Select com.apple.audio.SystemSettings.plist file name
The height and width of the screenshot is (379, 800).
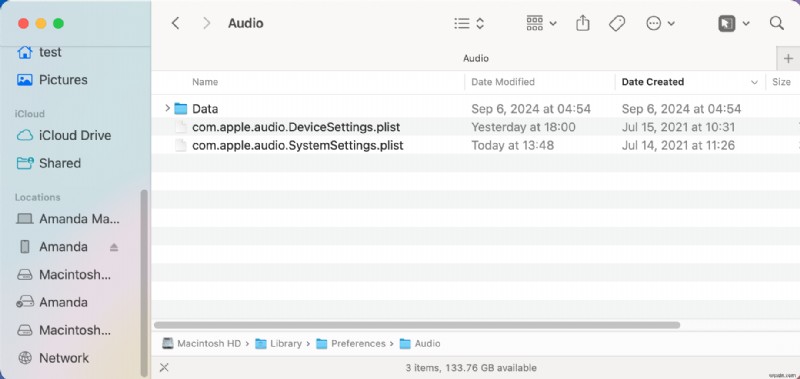(x=297, y=145)
